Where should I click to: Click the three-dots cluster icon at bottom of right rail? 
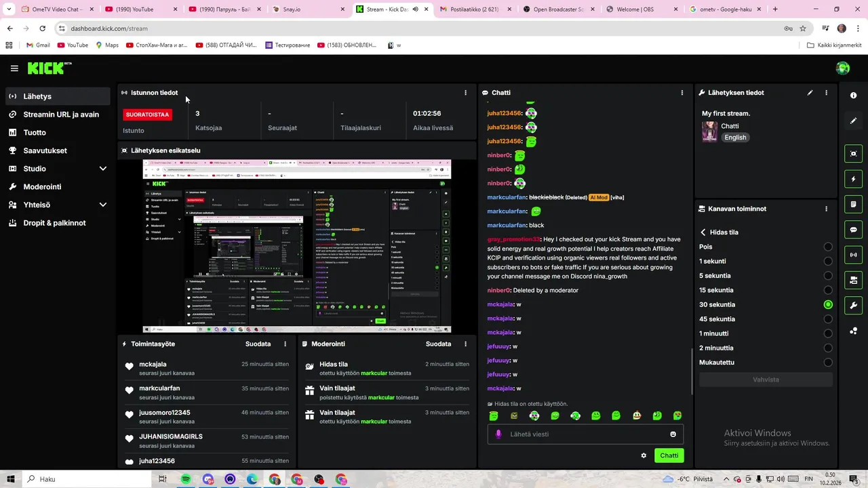click(854, 331)
